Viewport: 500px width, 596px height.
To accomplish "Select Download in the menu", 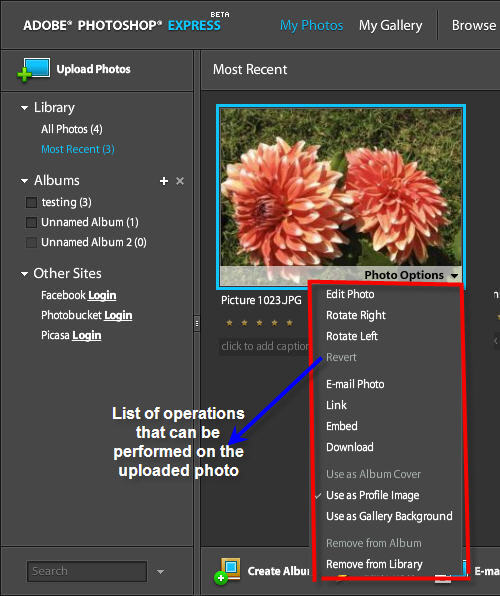I will [350, 447].
